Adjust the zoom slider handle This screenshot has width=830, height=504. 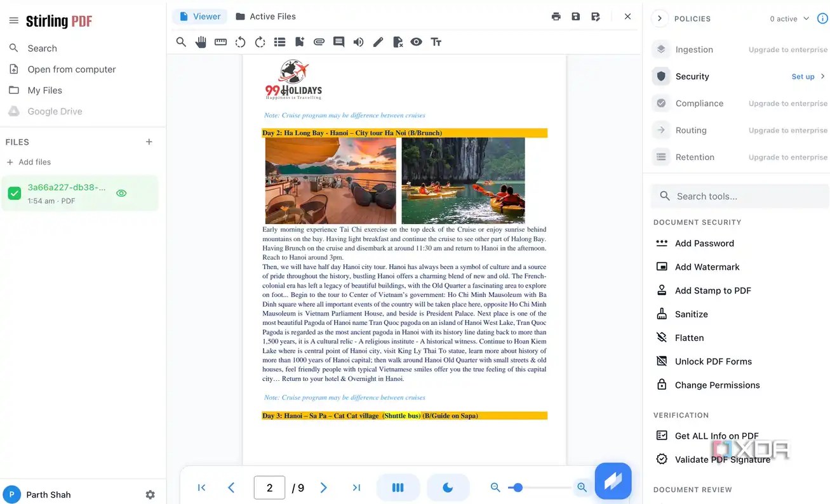pyautogui.click(x=518, y=487)
